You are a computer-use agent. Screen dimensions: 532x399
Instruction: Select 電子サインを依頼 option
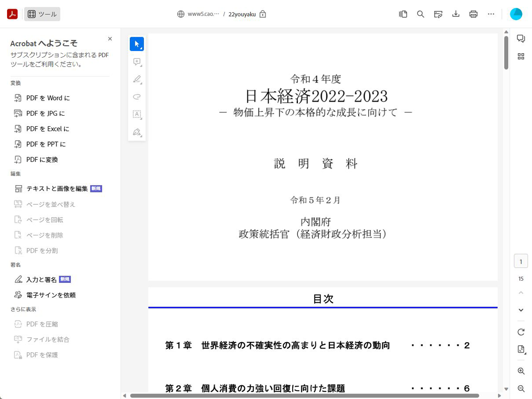[51, 295]
